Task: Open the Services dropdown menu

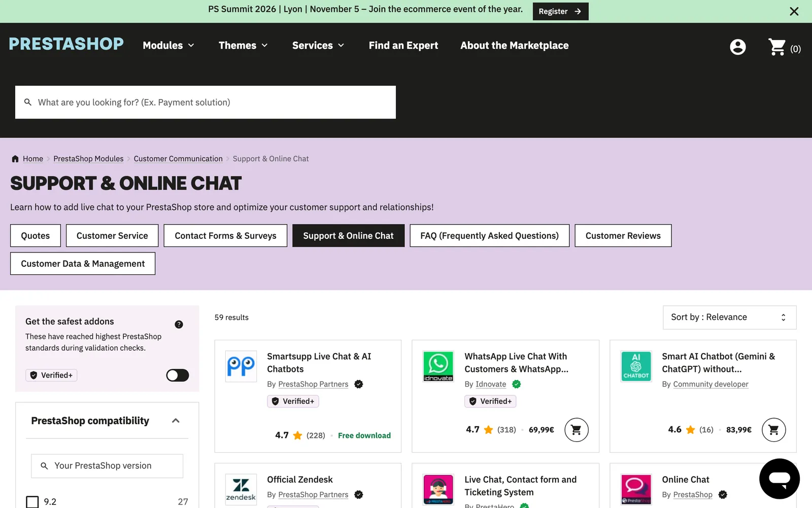Action: (318, 45)
